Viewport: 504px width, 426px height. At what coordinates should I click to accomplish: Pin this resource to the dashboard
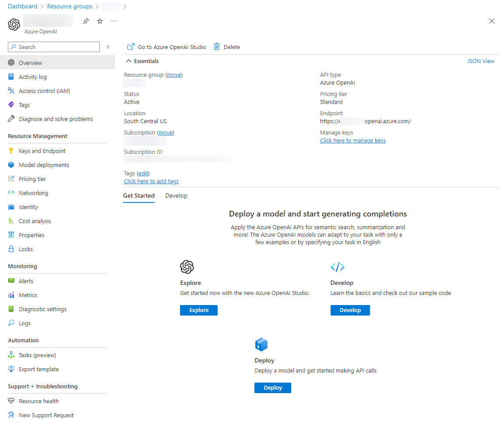tap(85, 21)
